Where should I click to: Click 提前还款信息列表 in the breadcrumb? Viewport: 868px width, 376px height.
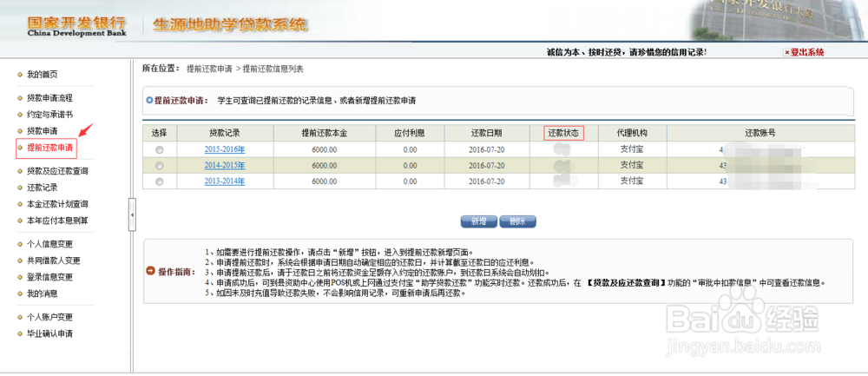273,69
